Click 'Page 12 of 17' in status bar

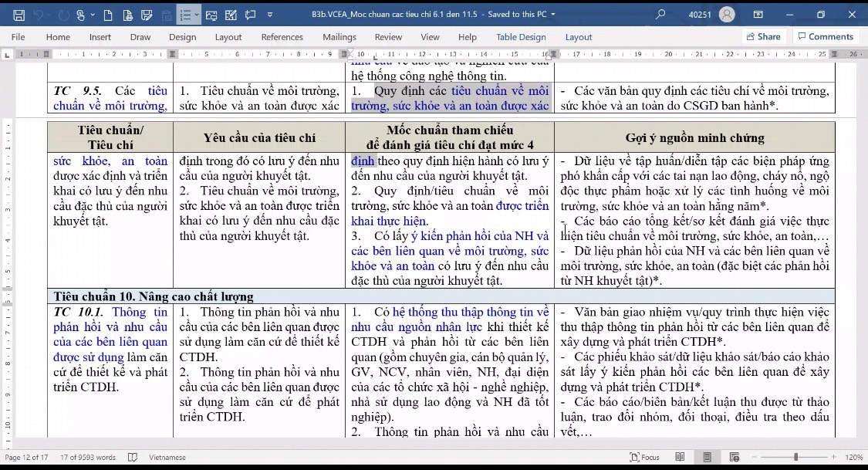(26, 458)
